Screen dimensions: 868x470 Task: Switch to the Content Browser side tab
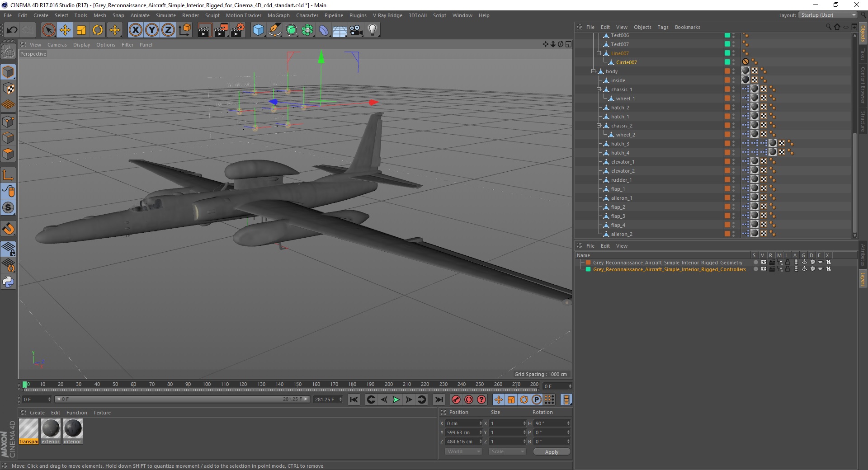coord(863,85)
